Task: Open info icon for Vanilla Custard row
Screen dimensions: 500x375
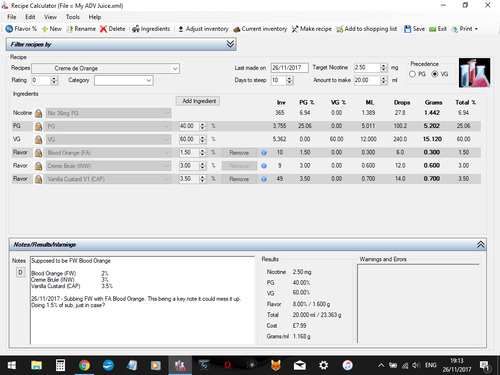Action: (264, 179)
